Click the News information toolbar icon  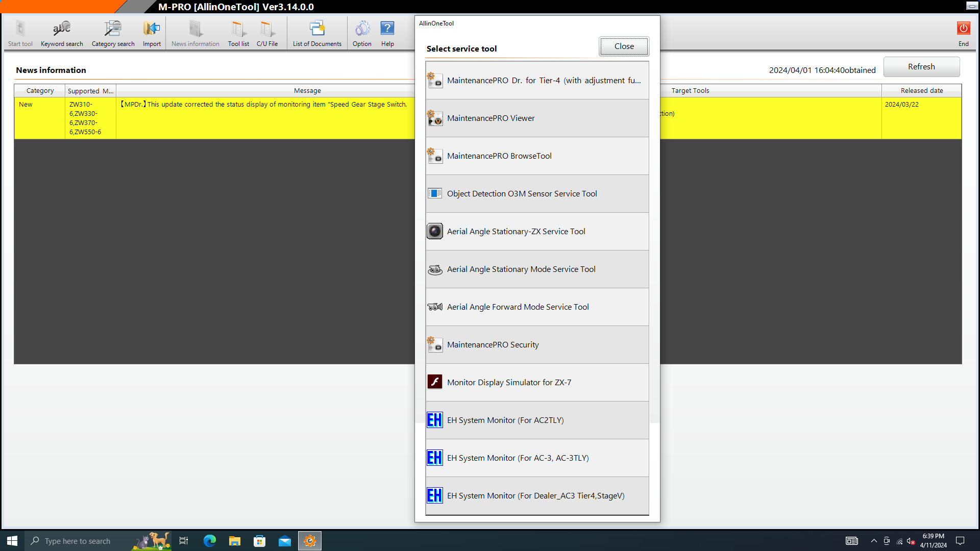point(195,34)
